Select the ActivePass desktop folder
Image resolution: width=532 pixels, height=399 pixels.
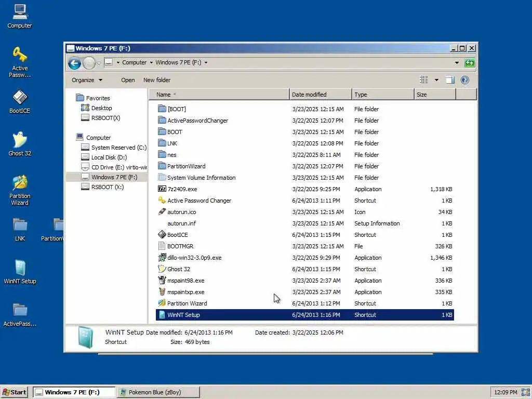tap(20, 315)
